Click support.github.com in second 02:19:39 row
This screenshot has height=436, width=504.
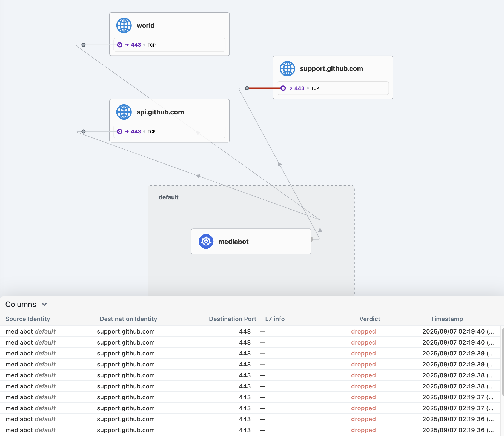[126, 364]
